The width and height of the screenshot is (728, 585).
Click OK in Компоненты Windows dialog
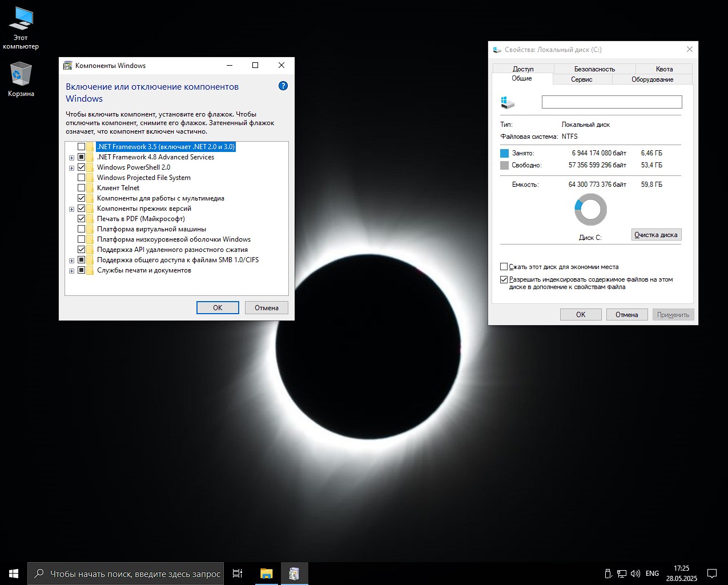pos(218,307)
